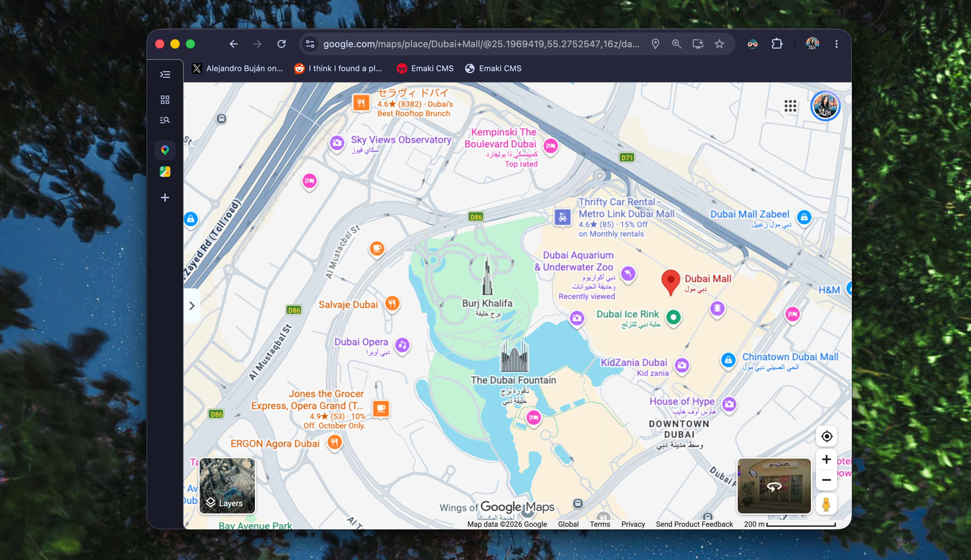The image size is (971, 560).
Task: Select Chinatown Dubai Mall shopping marker
Action: (x=728, y=361)
